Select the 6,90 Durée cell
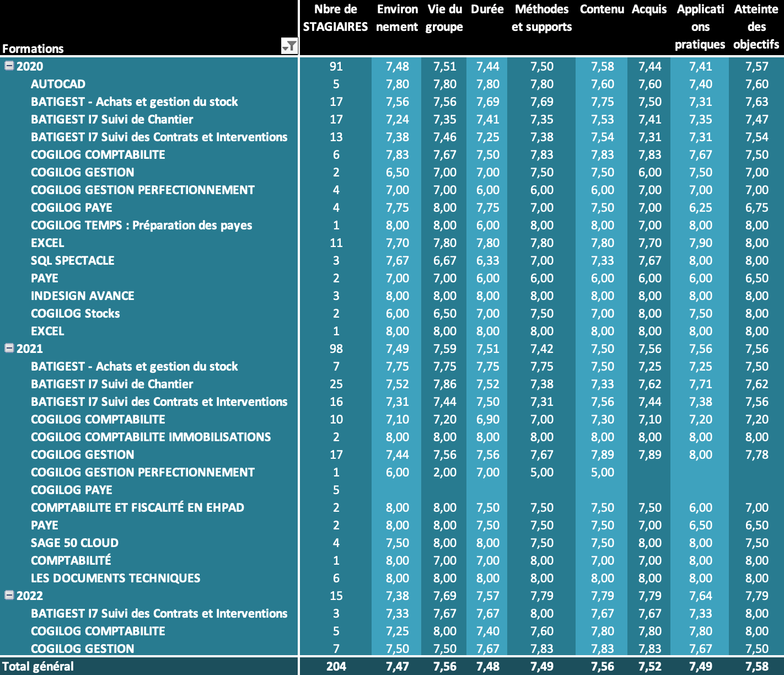This screenshot has height=675, width=784. click(488, 419)
